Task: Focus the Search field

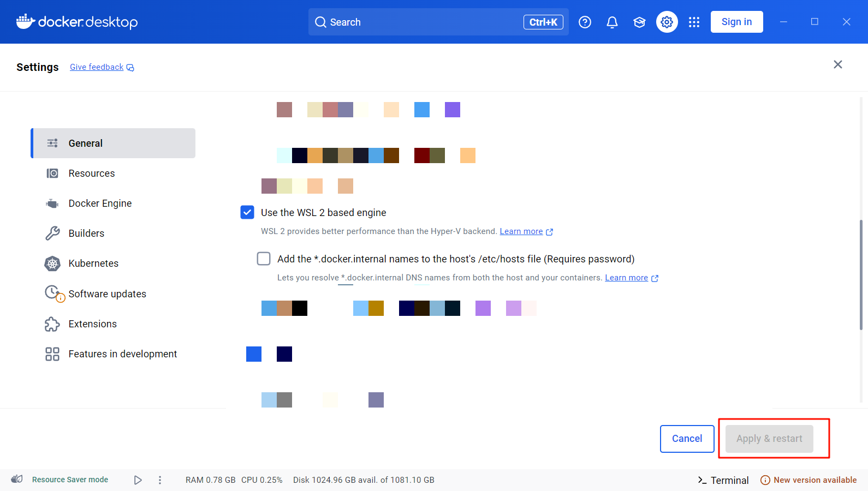Action: [438, 22]
